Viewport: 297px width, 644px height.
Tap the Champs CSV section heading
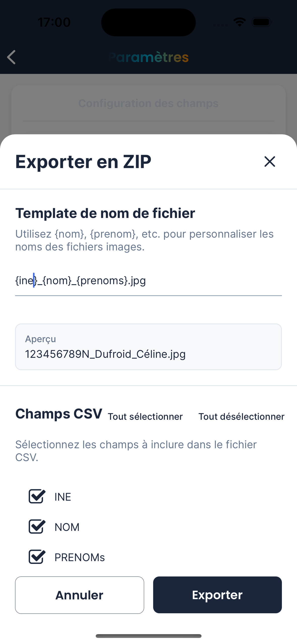coord(59,413)
